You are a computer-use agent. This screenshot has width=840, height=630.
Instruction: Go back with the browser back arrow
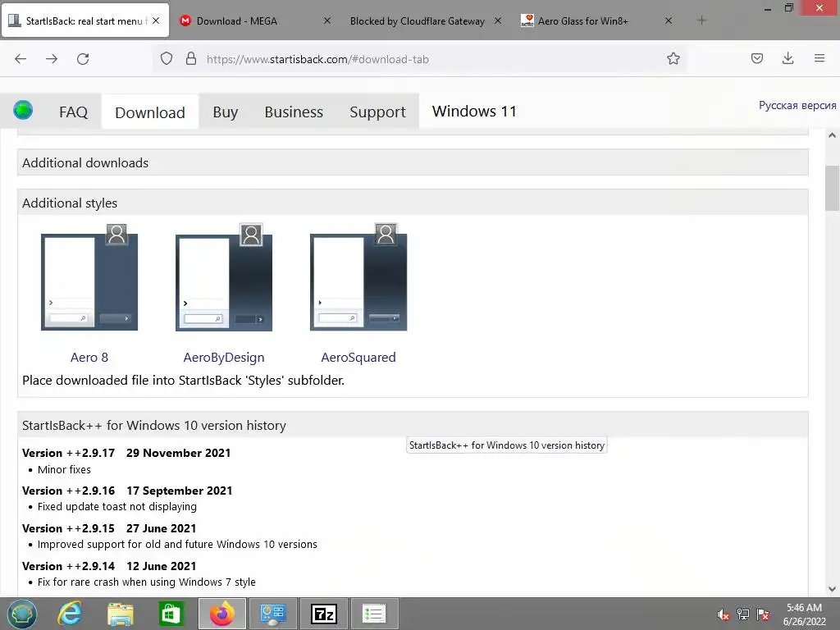click(x=21, y=59)
